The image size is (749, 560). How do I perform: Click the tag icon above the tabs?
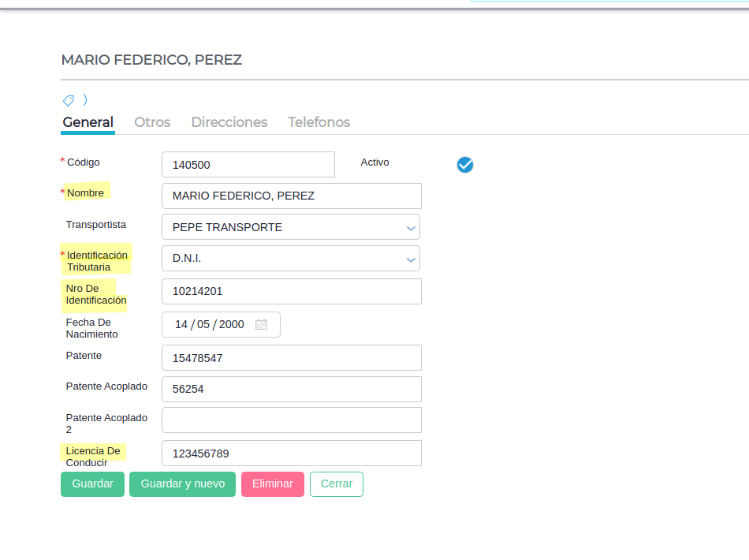[x=69, y=100]
